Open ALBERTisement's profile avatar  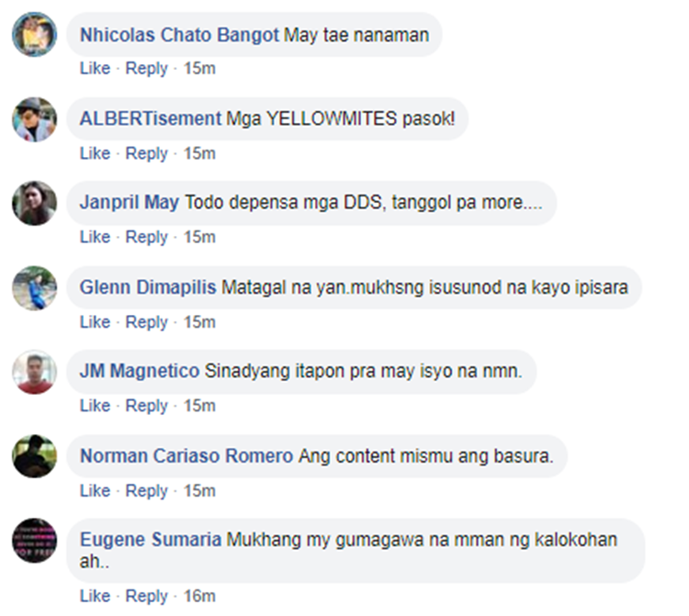coord(34,119)
